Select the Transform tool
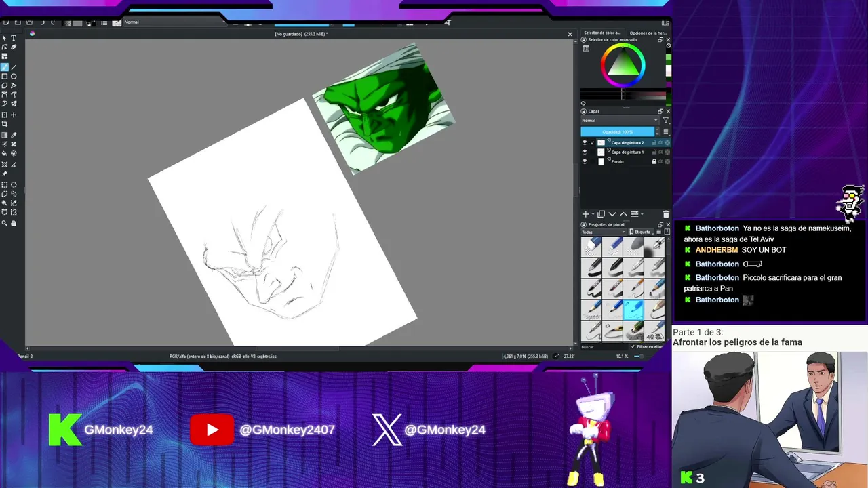Image resolution: width=868 pixels, height=488 pixels. click(x=5, y=115)
